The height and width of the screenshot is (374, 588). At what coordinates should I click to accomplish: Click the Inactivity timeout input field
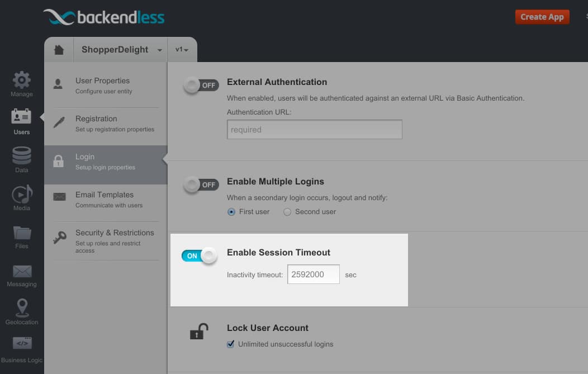point(313,274)
